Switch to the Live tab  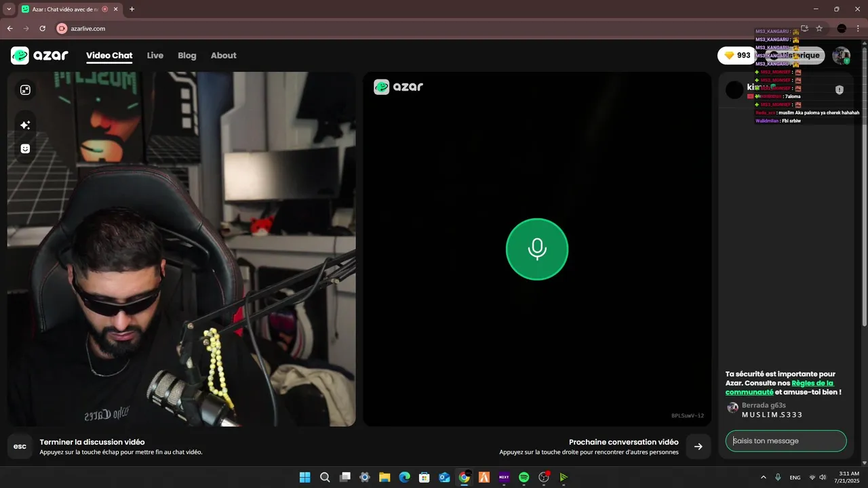point(155,56)
